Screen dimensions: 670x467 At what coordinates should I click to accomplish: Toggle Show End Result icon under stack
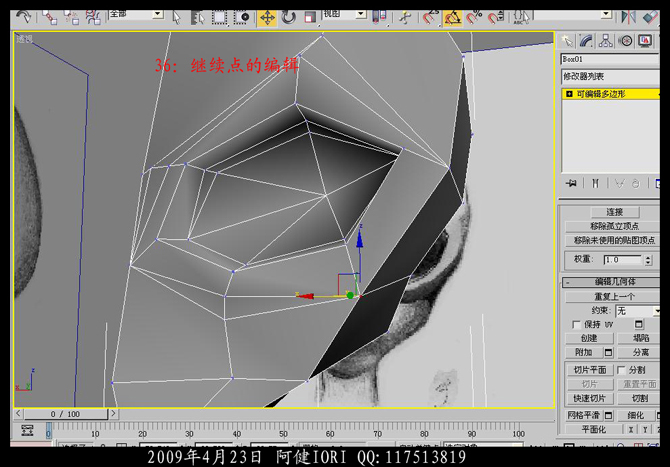point(595,184)
